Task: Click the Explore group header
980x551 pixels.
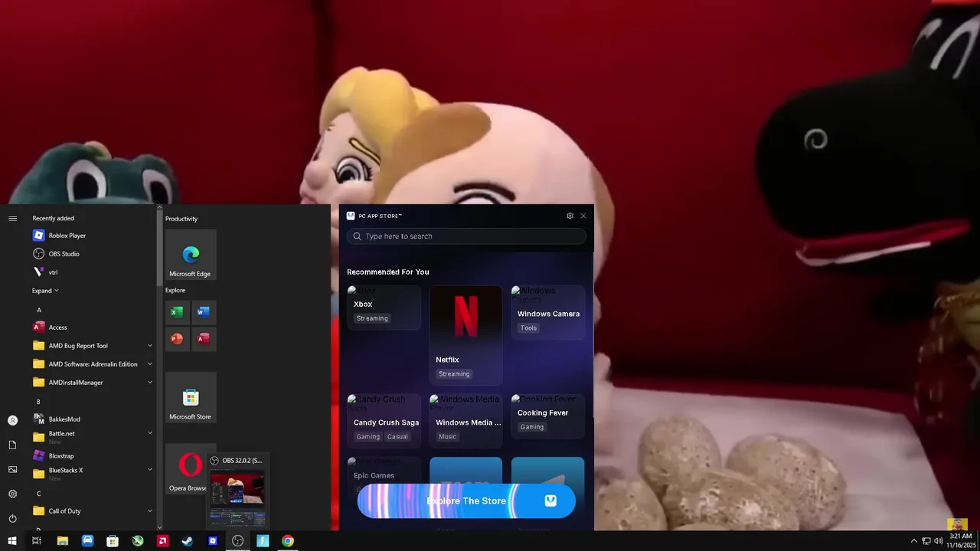Action: (175, 291)
